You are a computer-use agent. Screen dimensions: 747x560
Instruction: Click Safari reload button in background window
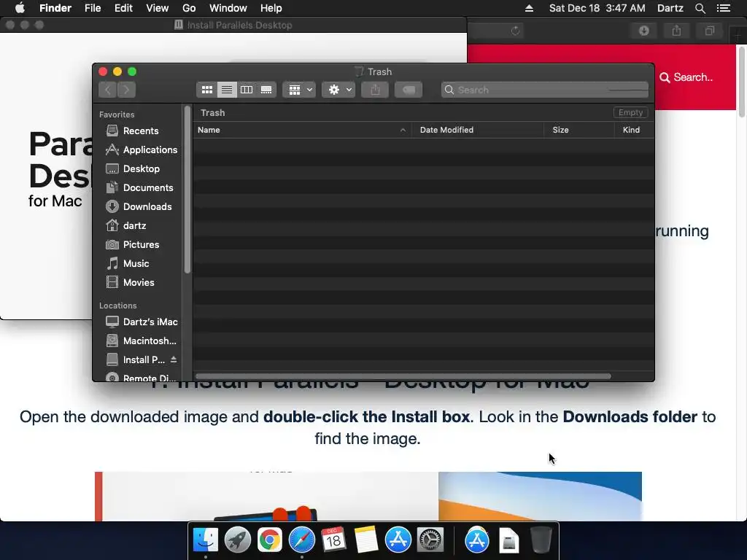click(515, 31)
